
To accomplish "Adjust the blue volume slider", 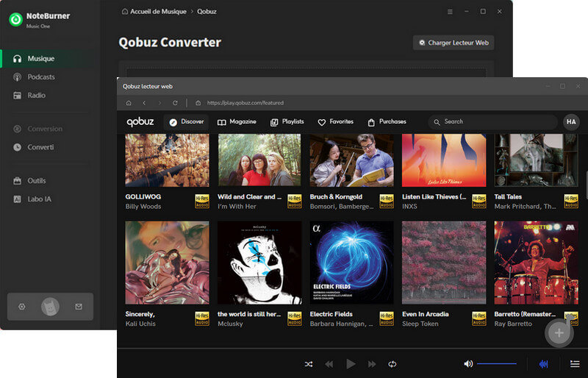I will point(497,364).
